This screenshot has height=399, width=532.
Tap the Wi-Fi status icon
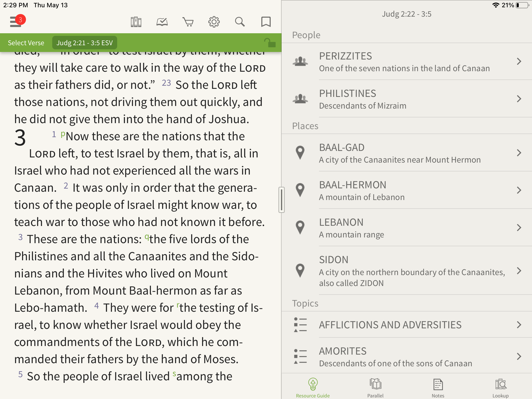tap(496, 5)
